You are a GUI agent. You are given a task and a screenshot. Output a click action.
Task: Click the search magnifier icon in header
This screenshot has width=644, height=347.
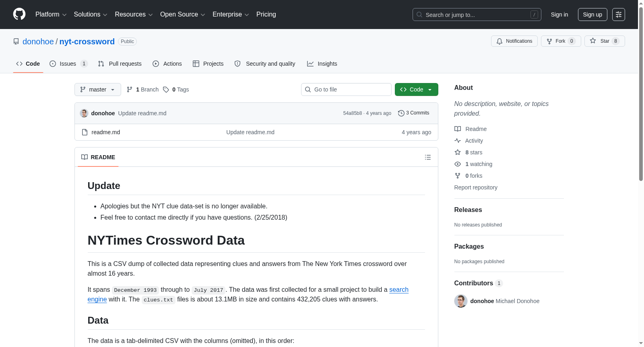pos(419,15)
